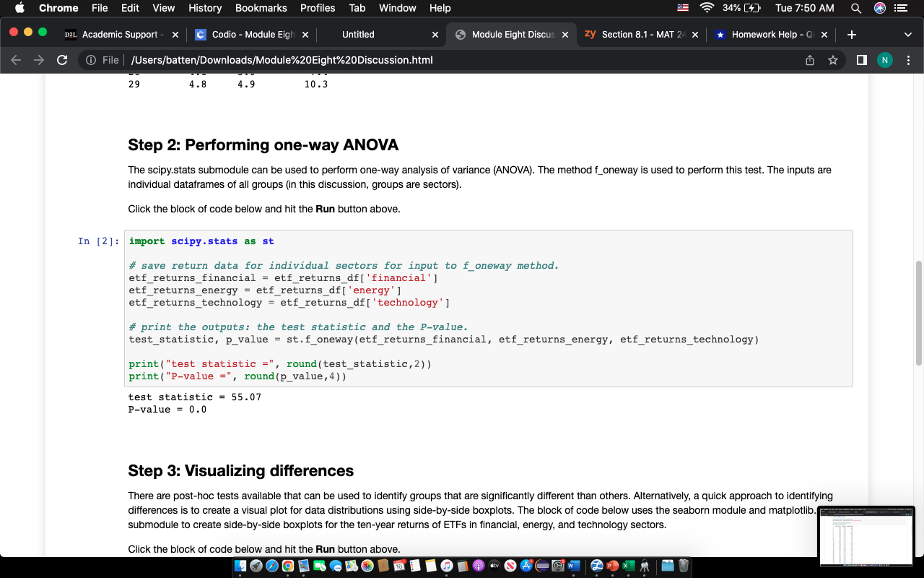Viewport: 924px width, 578px height.
Task: Open Downloads folder in the dock
Action: click(667, 566)
